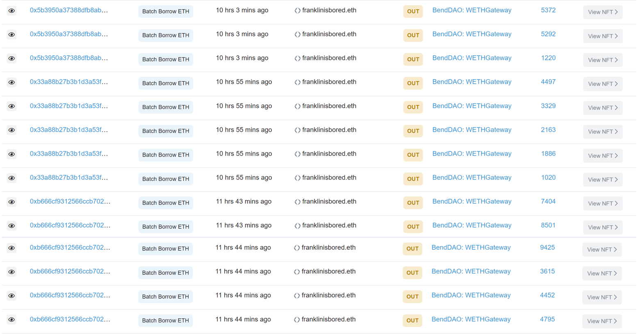The image size is (644, 335).
Task: Open 0x5b3950a37388dfb8ab hash in token 1220 row
Action: point(69,58)
